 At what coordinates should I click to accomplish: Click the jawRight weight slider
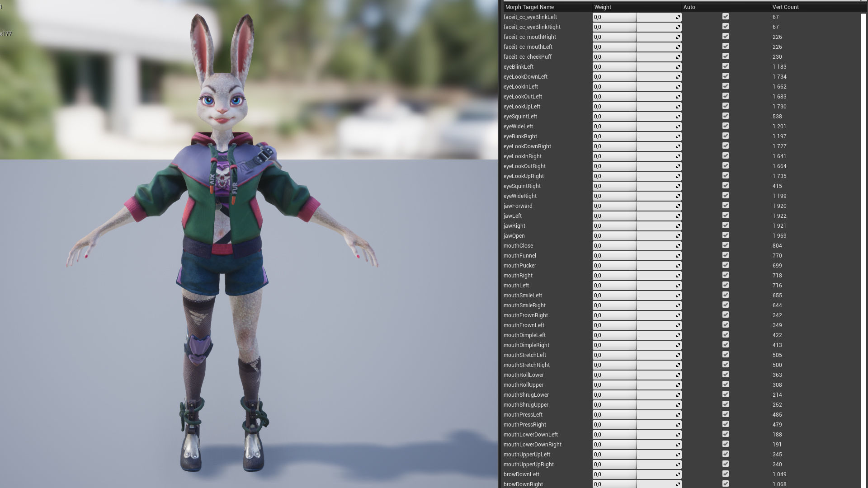(x=637, y=226)
